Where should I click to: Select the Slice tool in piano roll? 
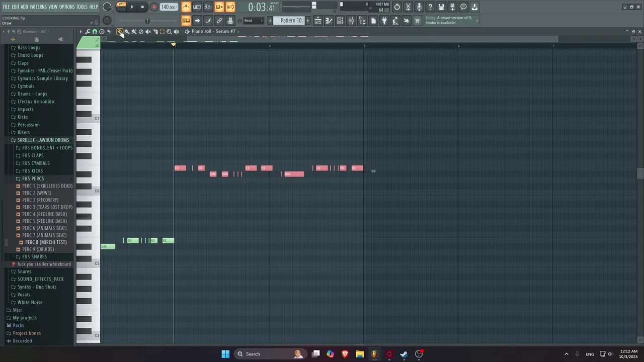tap(155, 31)
